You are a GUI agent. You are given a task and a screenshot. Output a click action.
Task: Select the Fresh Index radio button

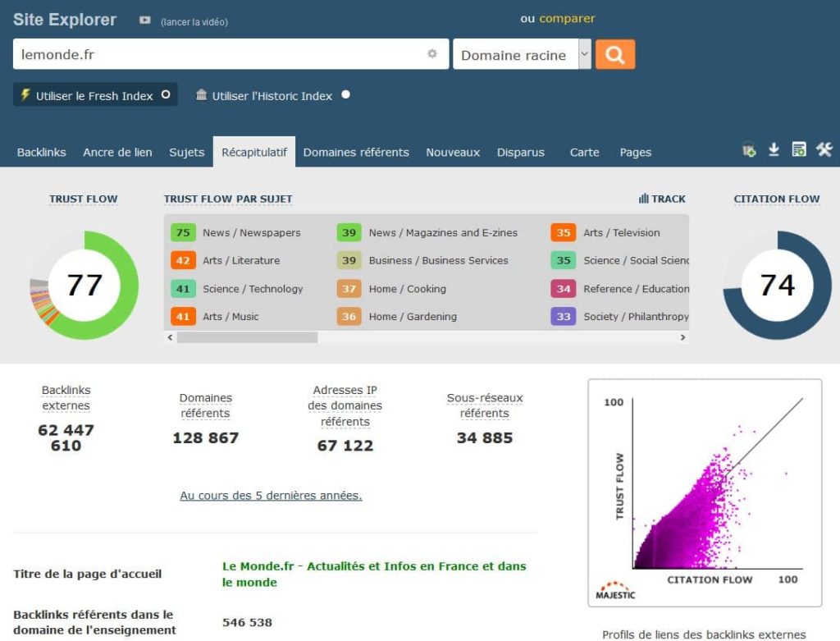166,95
